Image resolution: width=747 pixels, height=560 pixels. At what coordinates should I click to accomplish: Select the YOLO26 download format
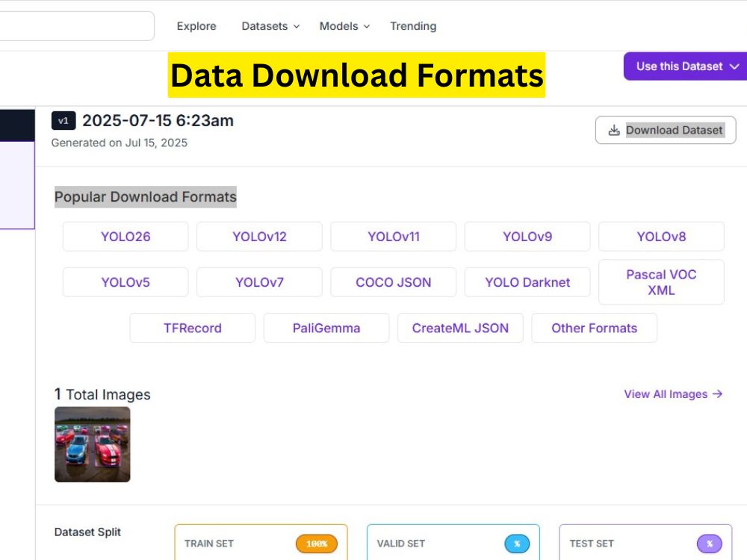tap(125, 237)
